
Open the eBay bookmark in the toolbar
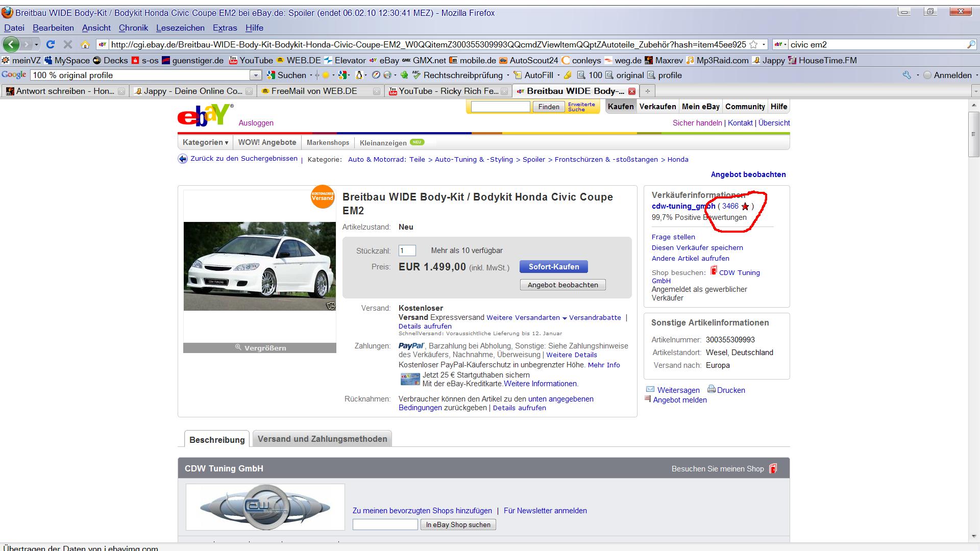point(384,60)
